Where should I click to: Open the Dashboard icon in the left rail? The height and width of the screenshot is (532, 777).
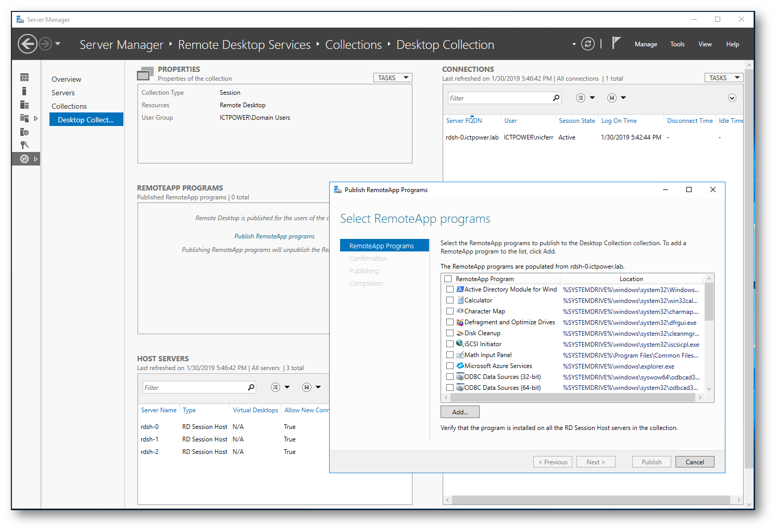(x=24, y=78)
